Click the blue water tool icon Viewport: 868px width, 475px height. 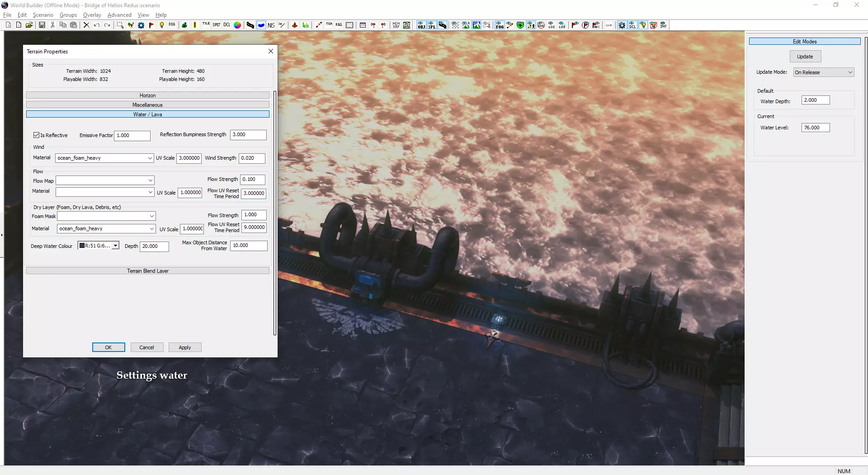click(x=261, y=25)
